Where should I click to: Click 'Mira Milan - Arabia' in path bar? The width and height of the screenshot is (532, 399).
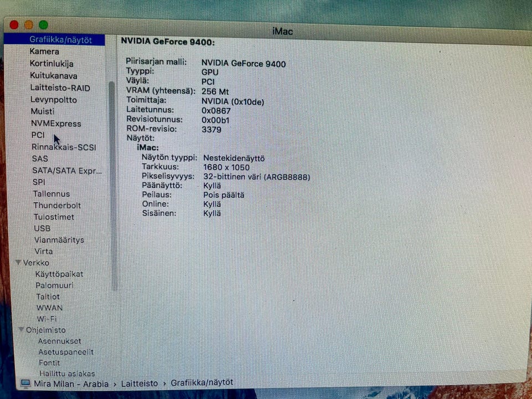(x=71, y=383)
